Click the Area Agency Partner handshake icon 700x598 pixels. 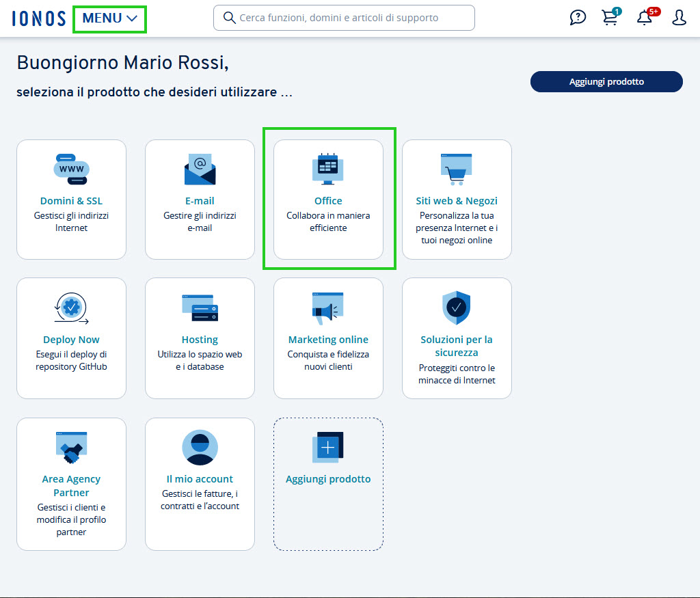pyautogui.click(x=71, y=448)
